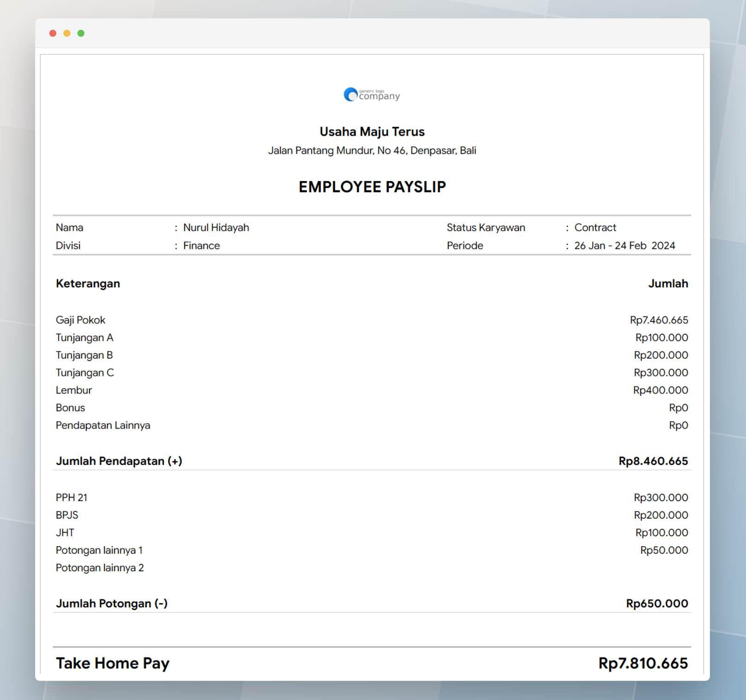Click the generic company logo
Screen dimensions: 746x700
click(372, 95)
